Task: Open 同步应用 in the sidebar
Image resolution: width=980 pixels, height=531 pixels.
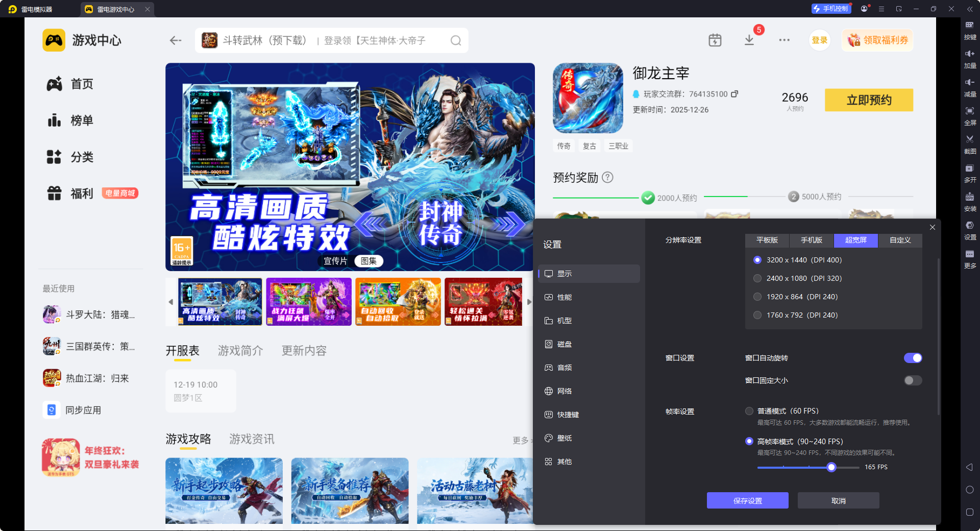Action: (72, 410)
